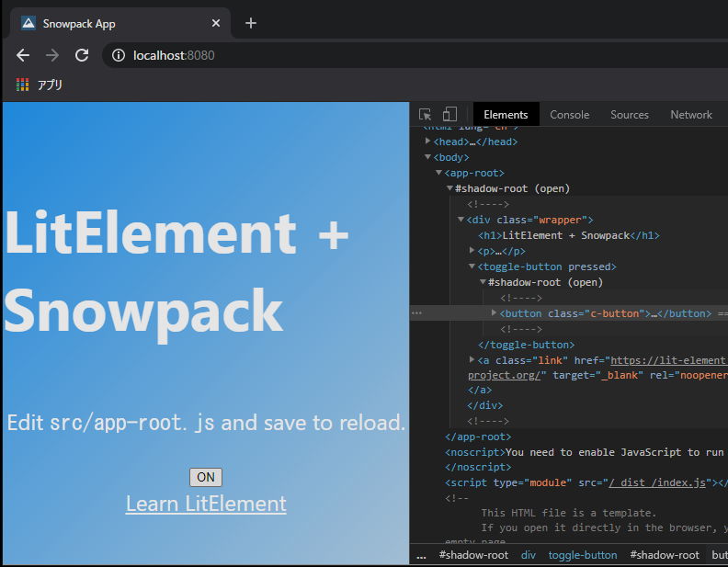Click the inspect element picker icon
The height and width of the screenshot is (567, 728).
pyautogui.click(x=425, y=114)
